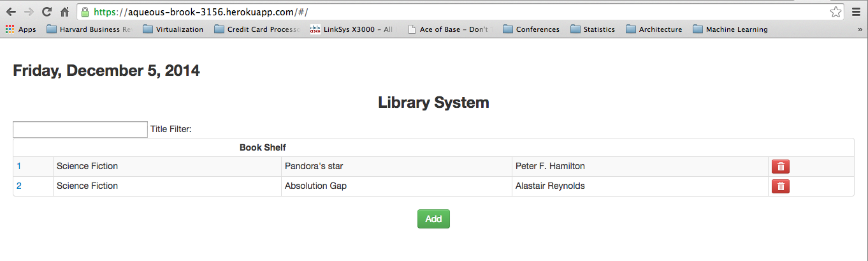Click the URL address bar

(446, 12)
